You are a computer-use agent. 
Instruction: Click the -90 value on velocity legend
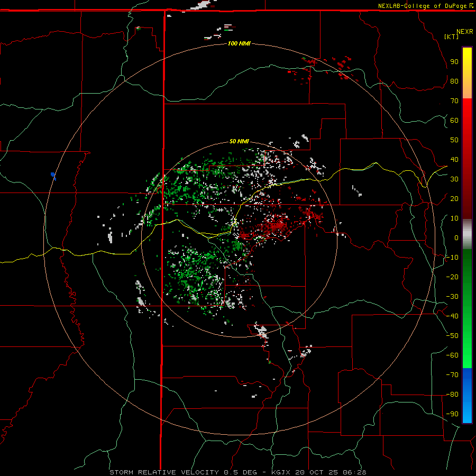click(452, 414)
